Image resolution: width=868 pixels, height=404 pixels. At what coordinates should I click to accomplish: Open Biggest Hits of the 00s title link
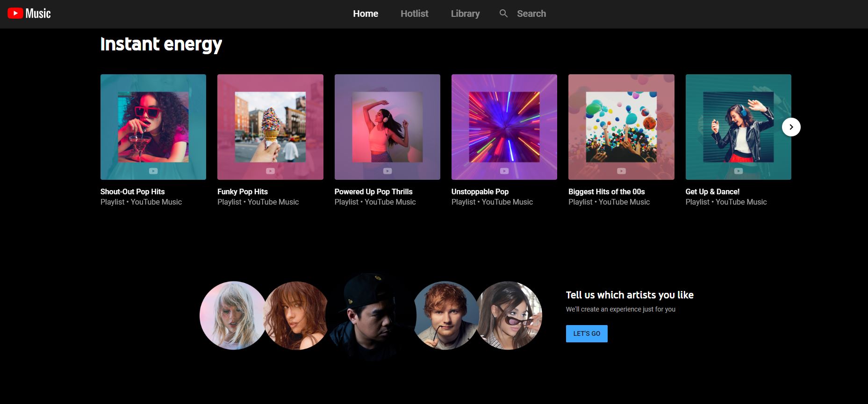point(606,191)
